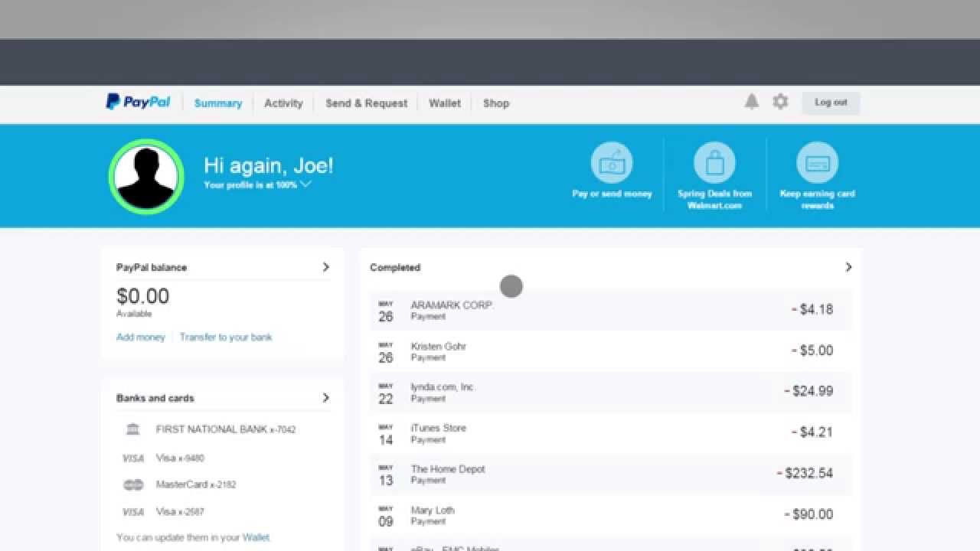
Task: Click the -$90.00 amount
Action: point(808,514)
